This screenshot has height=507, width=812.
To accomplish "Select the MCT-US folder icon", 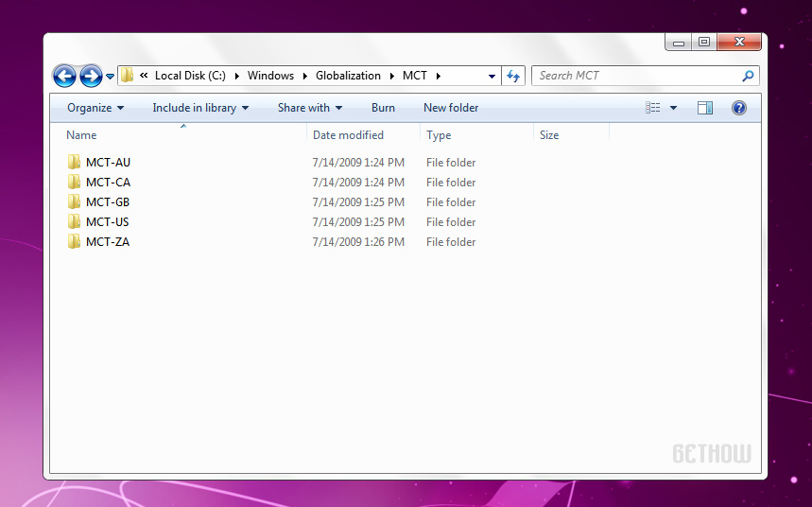I will 74,222.
